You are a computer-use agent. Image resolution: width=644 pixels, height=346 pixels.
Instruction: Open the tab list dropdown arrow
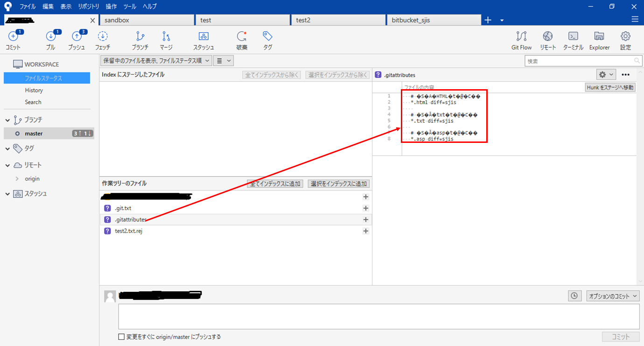pyautogui.click(x=502, y=20)
